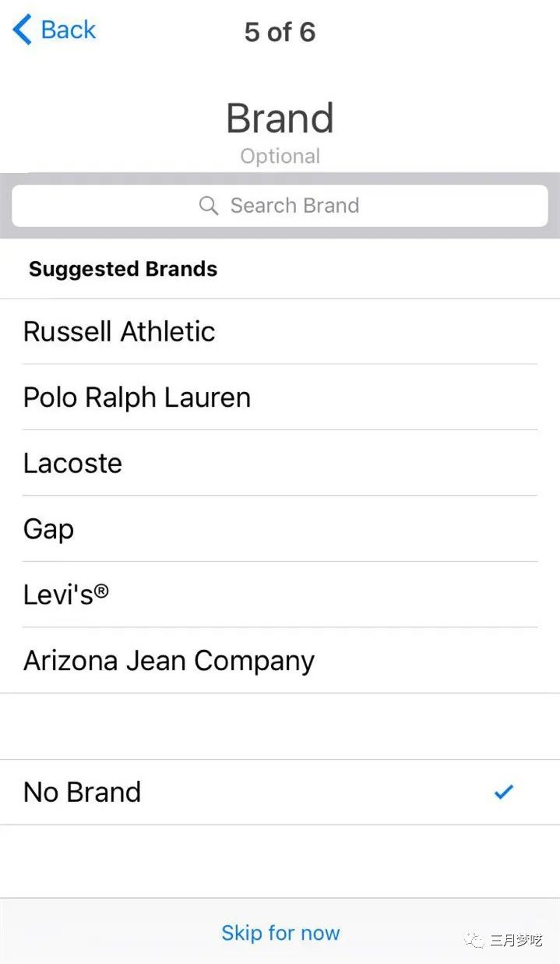560x964 pixels.
Task: Tap the magnifying glass search icon
Action: click(209, 206)
